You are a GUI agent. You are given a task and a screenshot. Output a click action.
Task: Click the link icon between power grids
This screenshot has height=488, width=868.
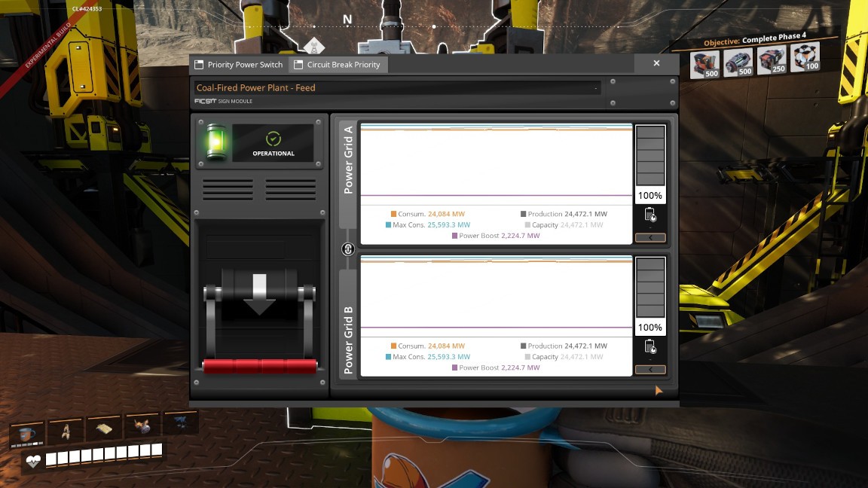348,249
